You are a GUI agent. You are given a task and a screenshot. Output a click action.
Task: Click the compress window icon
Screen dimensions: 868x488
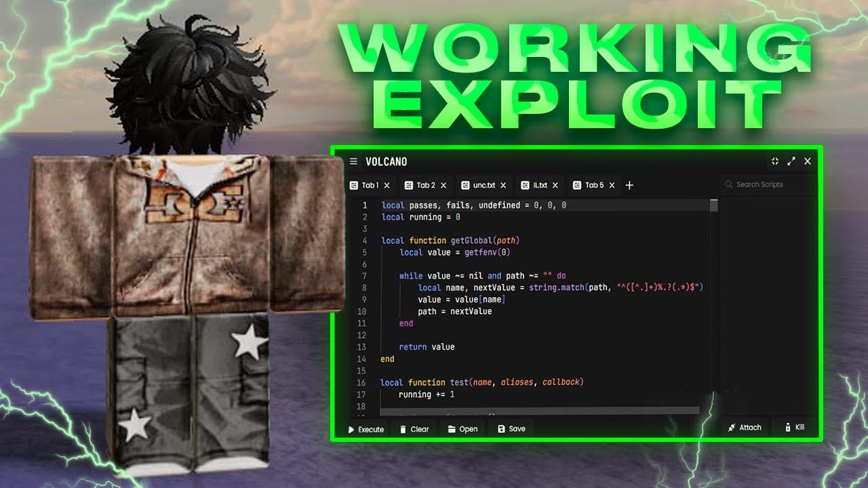(x=775, y=161)
